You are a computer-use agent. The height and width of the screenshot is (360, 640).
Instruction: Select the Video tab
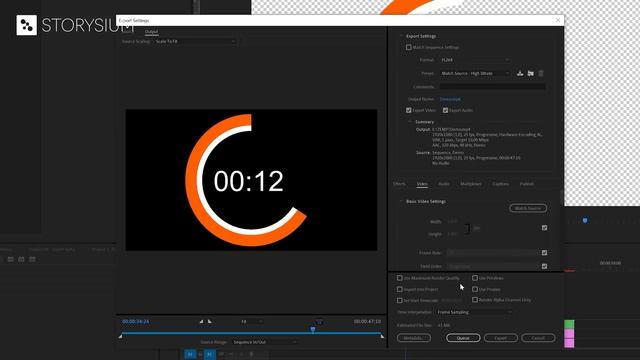pyautogui.click(x=422, y=184)
